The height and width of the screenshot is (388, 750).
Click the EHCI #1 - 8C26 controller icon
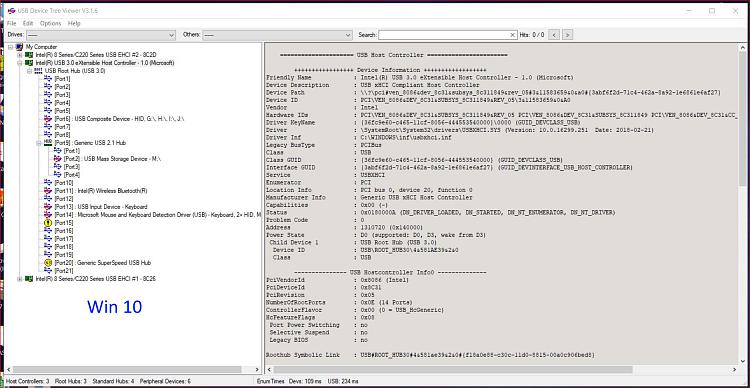[29, 278]
